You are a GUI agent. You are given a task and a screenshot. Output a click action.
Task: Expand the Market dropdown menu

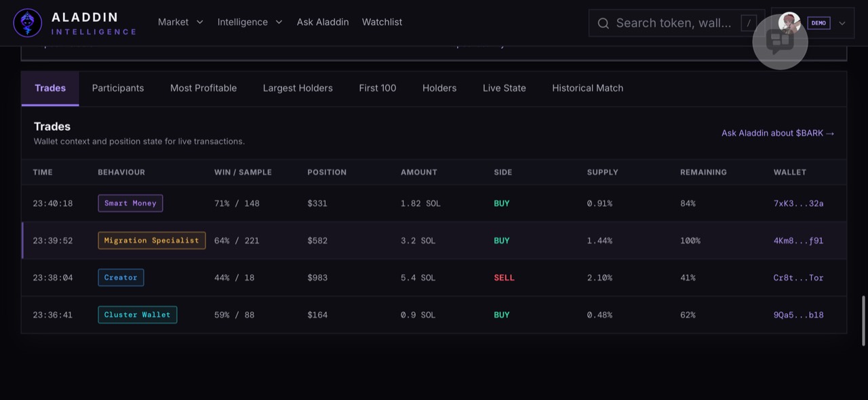tap(180, 22)
